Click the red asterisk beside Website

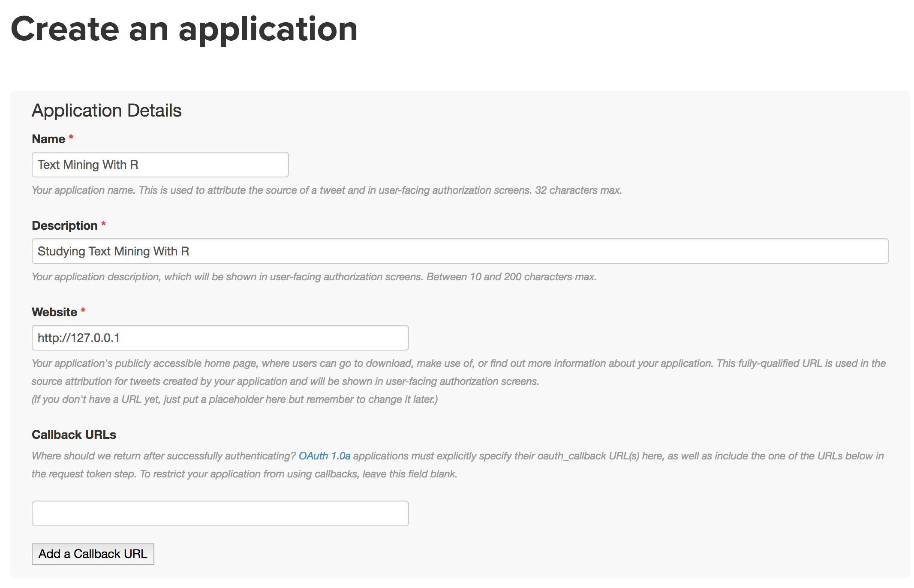(x=83, y=310)
